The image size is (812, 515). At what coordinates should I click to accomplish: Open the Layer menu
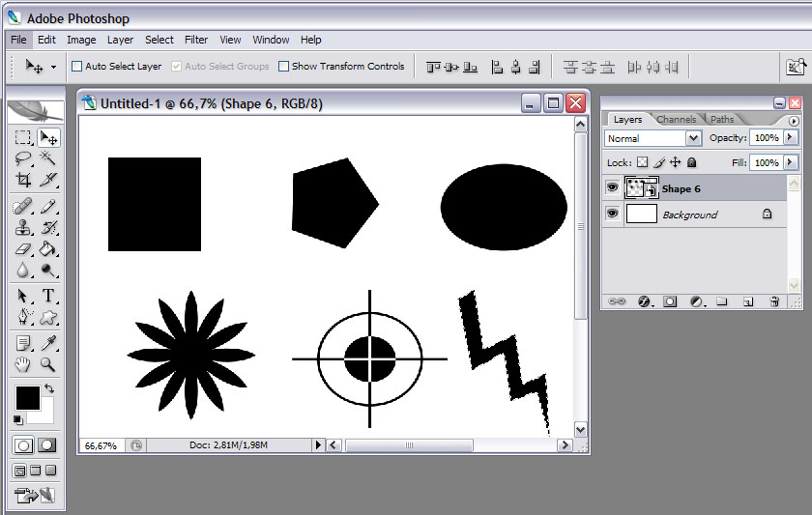pyautogui.click(x=120, y=40)
